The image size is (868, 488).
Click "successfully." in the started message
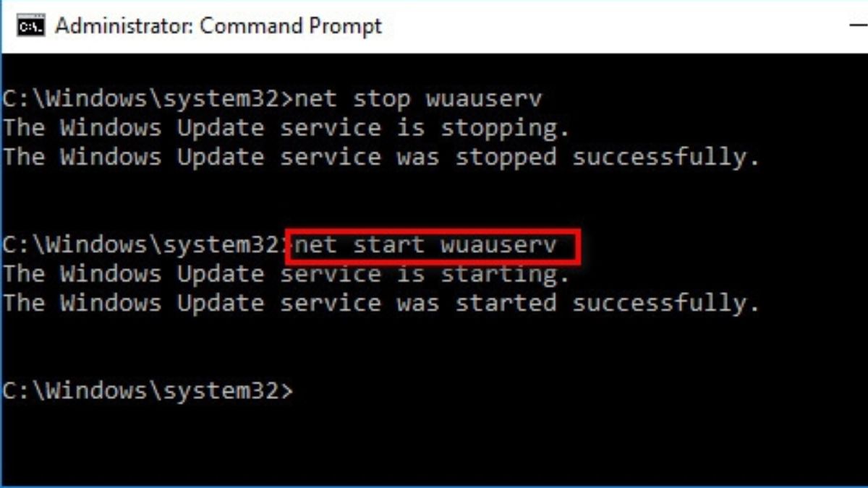pos(666,304)
